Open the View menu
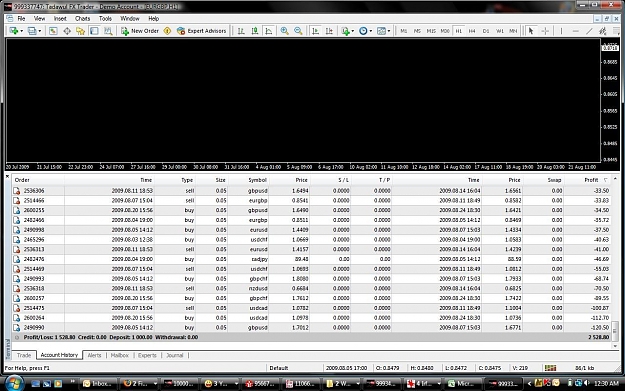625x391 pixels. click(x=39, y=18)
